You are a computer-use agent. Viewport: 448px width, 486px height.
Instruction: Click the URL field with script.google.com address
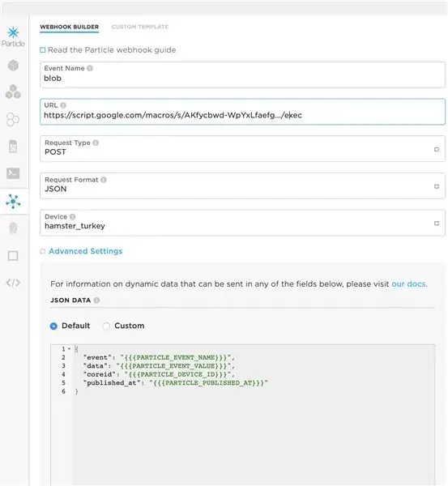[x=242, y=112]
